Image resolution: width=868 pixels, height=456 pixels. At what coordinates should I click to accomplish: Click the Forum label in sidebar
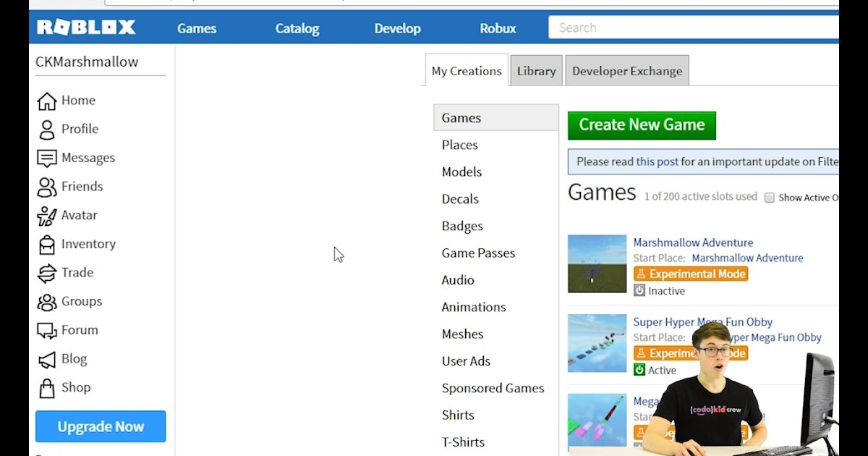80,330
